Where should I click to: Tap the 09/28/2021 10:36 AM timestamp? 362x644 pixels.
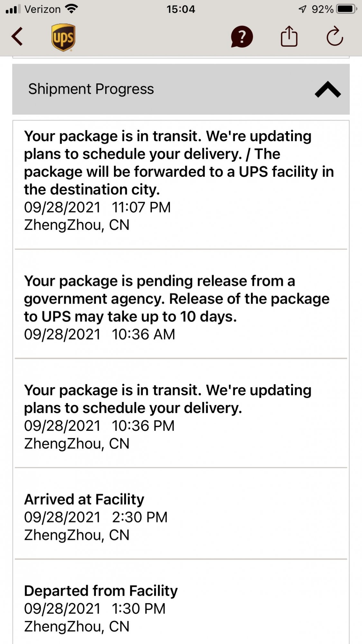(x=99, y=334)
